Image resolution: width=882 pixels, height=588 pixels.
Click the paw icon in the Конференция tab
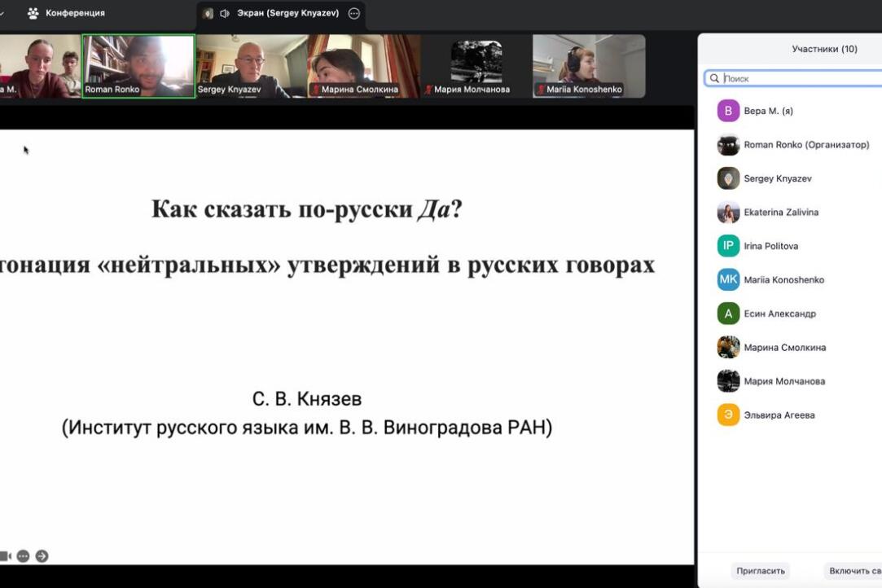click(x=33, y=13)
